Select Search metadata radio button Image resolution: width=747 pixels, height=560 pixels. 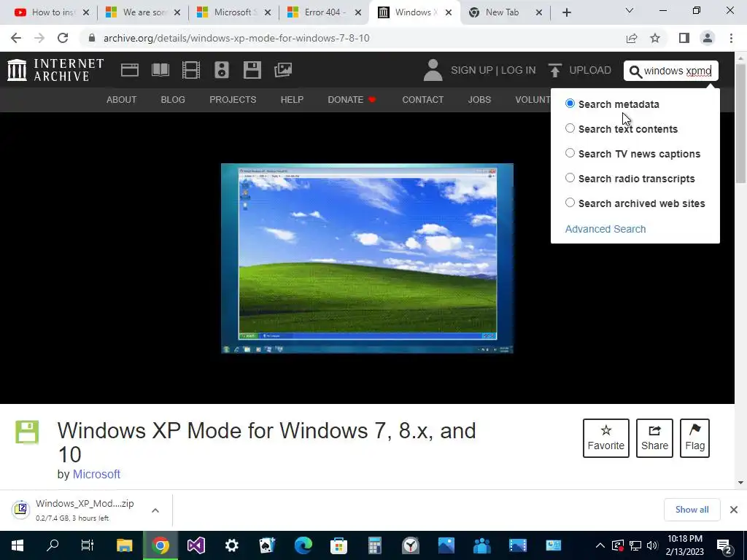570,104
